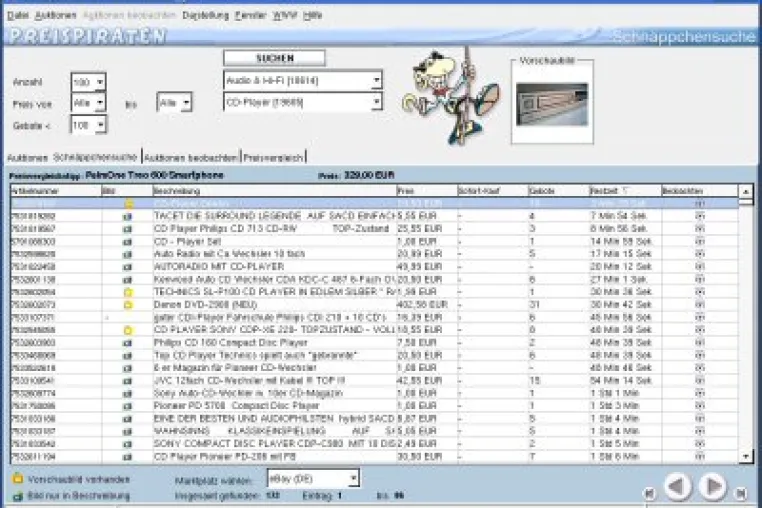Jump to the first results page
This screenshot has height=508, width=762.
click(x=650, y=494)
